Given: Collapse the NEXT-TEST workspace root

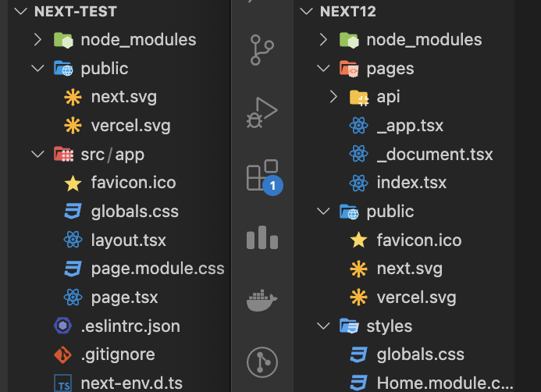Looking at the screenshot, I should [21, 12].
